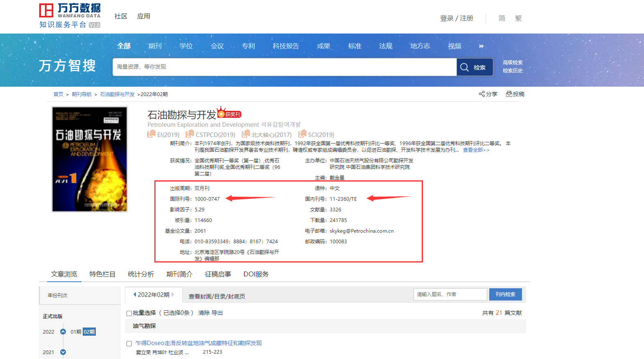Go to previous issue with left arrow
Image resolution: width=644 pixels, height=359 pixels.
pyautogui.click(x=135, y=294)
